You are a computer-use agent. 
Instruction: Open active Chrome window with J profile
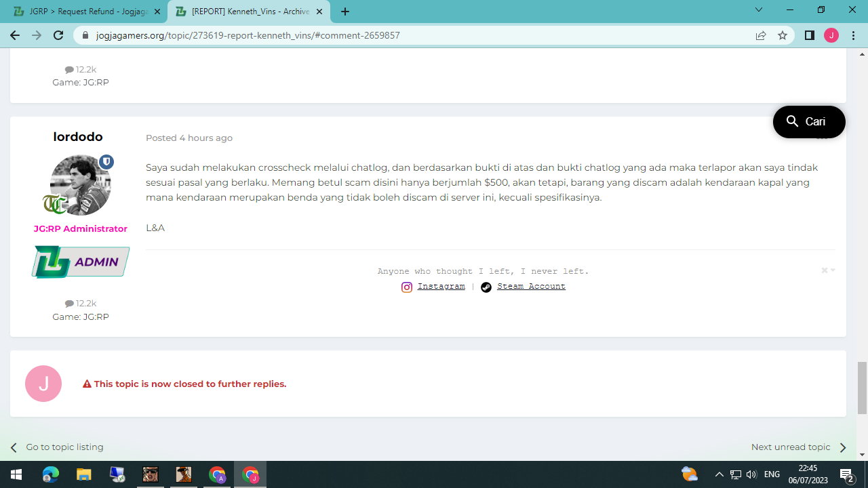[x=250, y=474]
